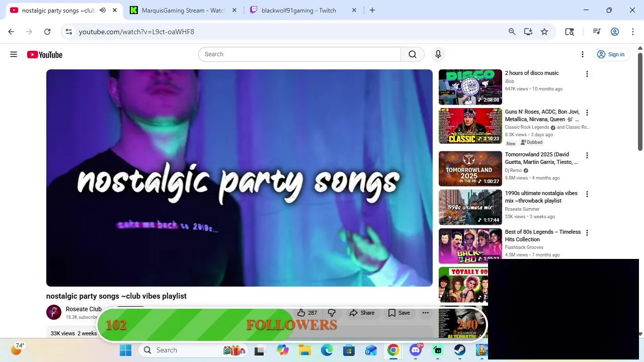This screenshot has width=644, height=362.
Task: Open Microsoft Store from the taskbar
Action: pyautogui.click(x=349, y=350)
